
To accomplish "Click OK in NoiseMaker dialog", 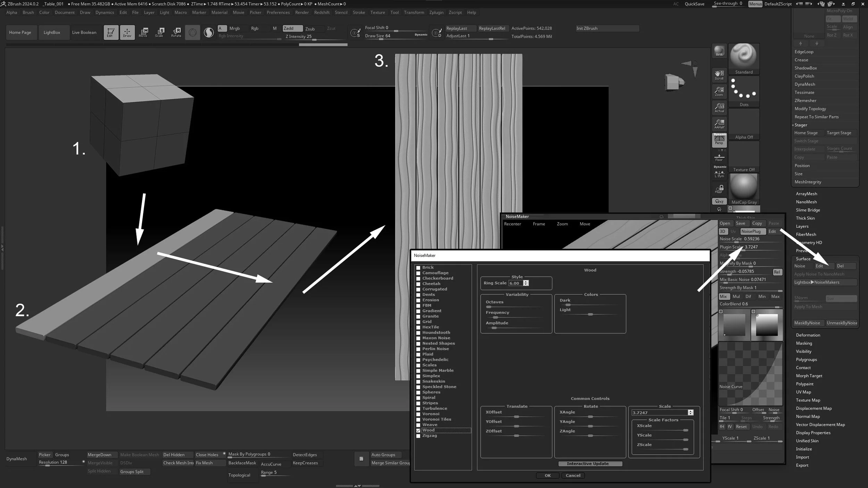I will [x=548, y=476].
